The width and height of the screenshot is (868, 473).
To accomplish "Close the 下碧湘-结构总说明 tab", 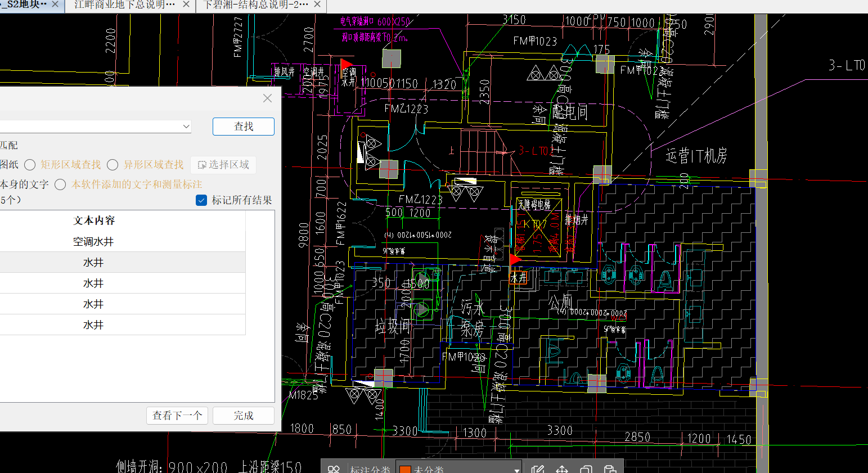I will 317,4.
